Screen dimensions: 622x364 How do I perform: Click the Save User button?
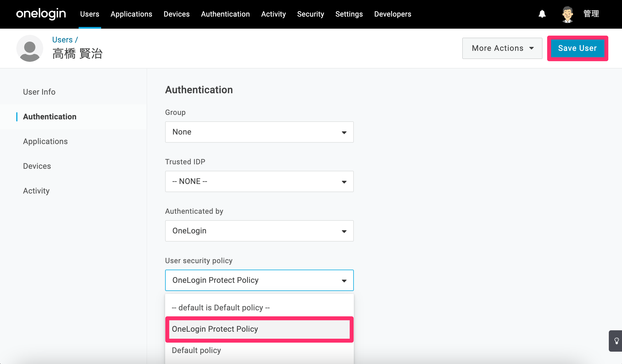click(577, 48)
